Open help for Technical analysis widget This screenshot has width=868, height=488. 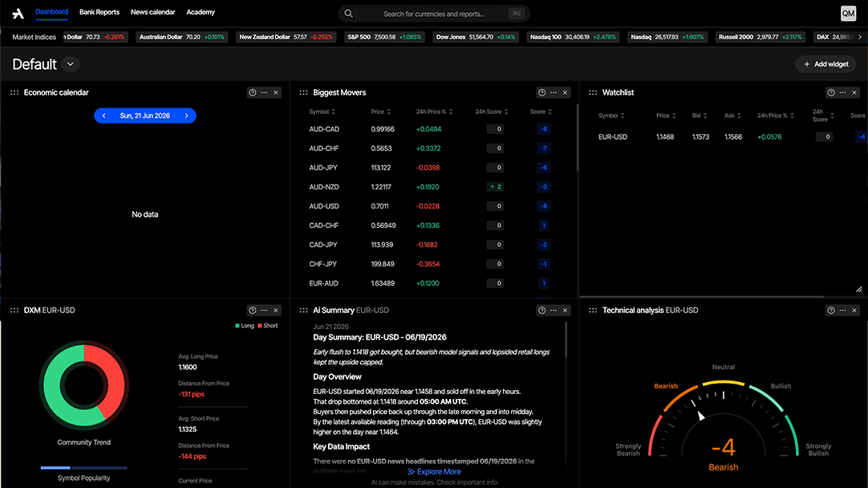(831, 310)
